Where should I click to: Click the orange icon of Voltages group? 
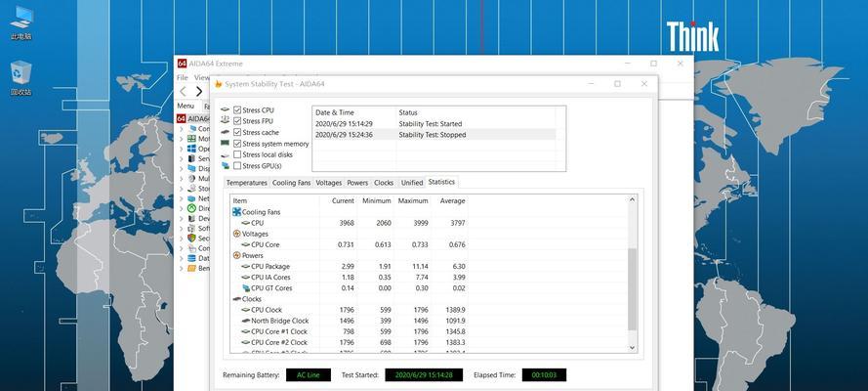[236, 234]
